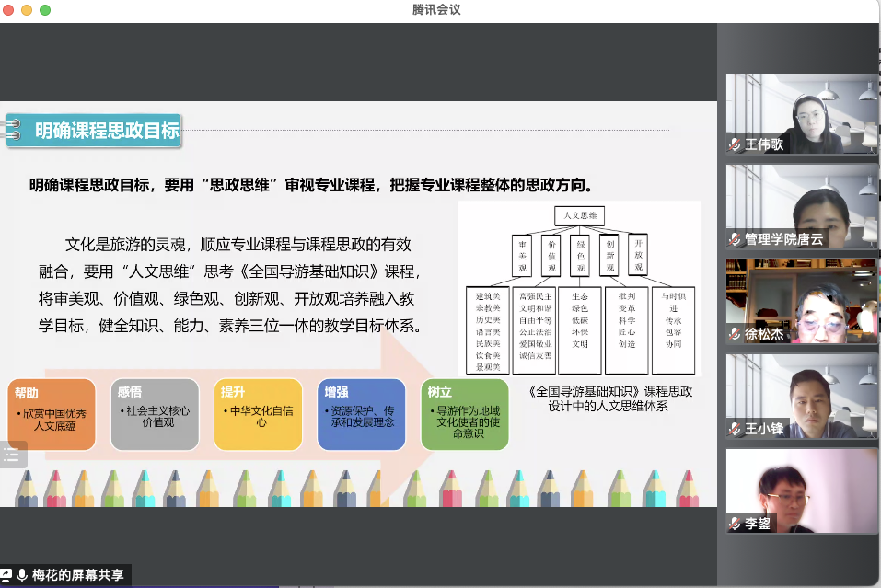
Task: Click the blue 增强 box
Action: 361,414
